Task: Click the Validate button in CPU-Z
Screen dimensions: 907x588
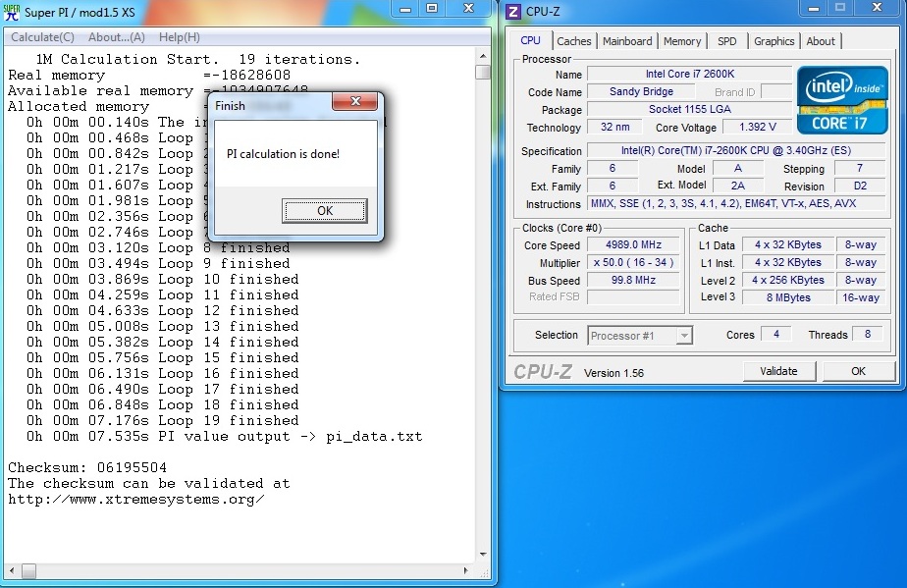Action: (778, 371)
